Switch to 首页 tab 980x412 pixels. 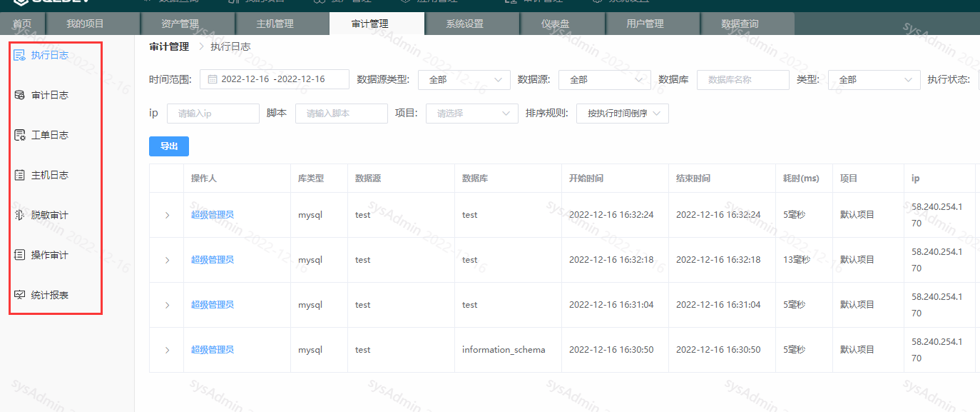(22, 24)
